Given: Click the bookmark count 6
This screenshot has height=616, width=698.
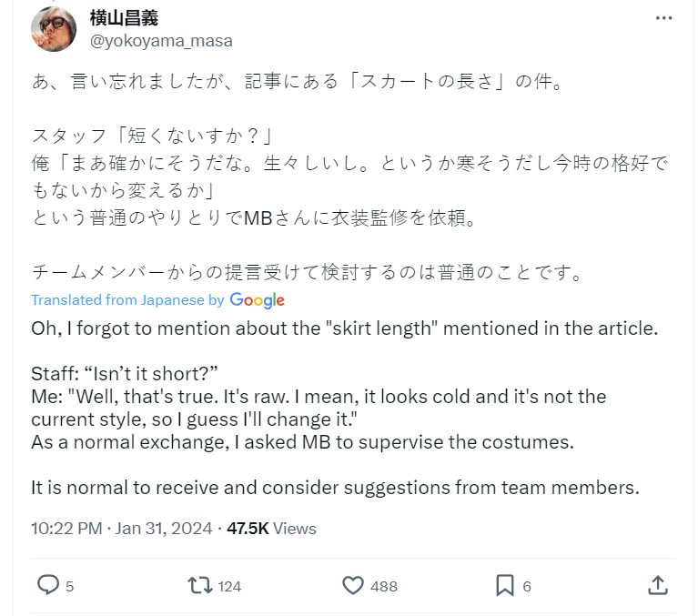Looking at the screenshot, I should click(x=527, y=586).
